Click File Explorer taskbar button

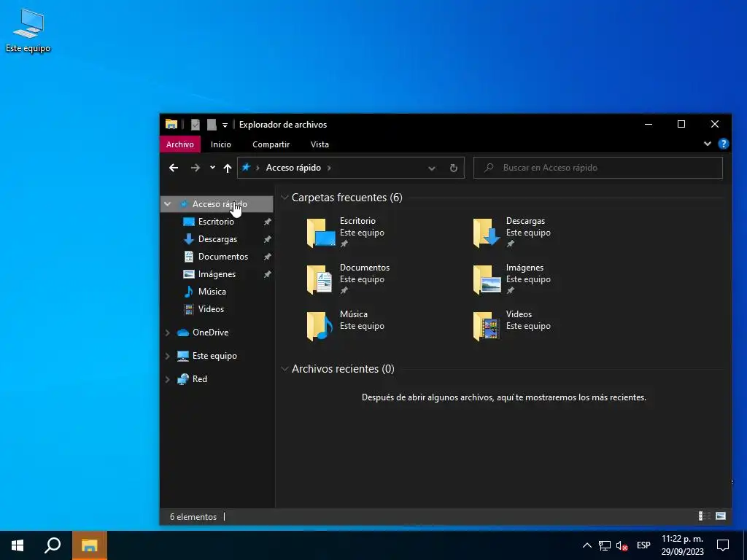89,545
